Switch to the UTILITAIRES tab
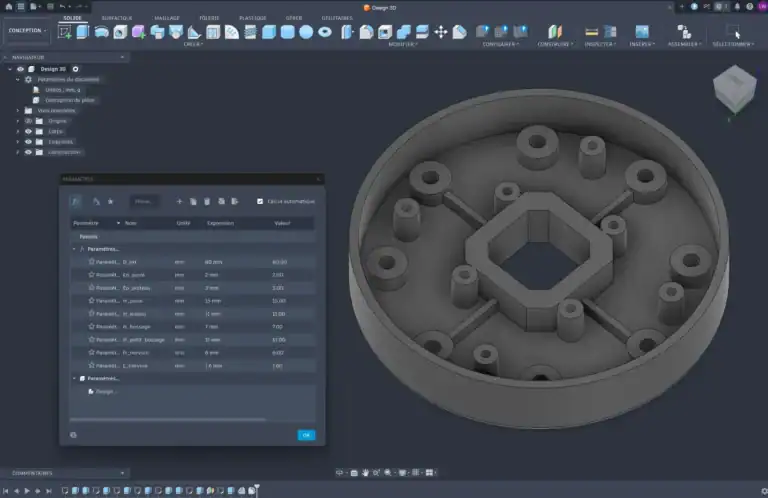 (337, 18)
